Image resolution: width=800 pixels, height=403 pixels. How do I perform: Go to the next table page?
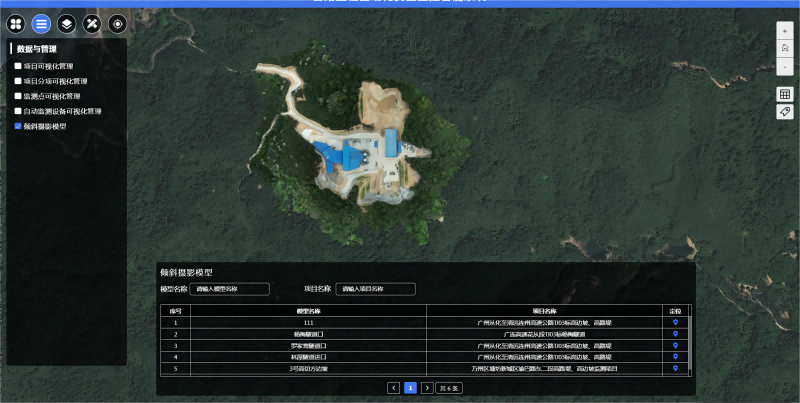click(x=426, y=387)
